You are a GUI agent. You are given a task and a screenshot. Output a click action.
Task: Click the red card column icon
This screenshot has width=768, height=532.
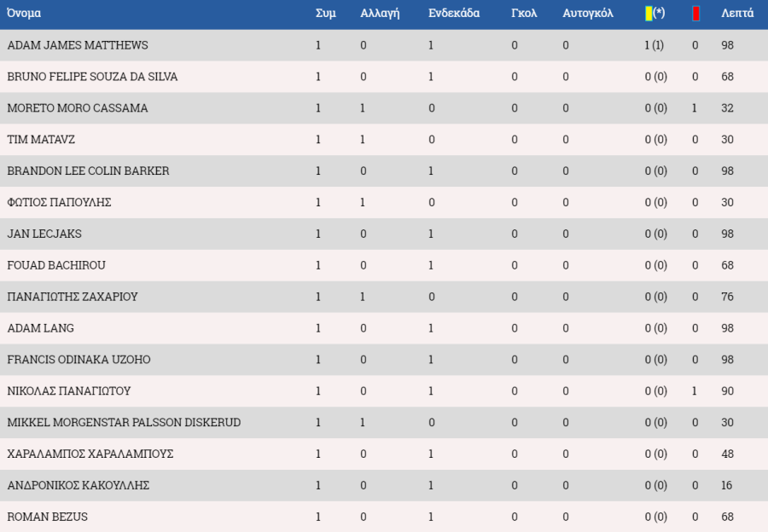point(695,14)
